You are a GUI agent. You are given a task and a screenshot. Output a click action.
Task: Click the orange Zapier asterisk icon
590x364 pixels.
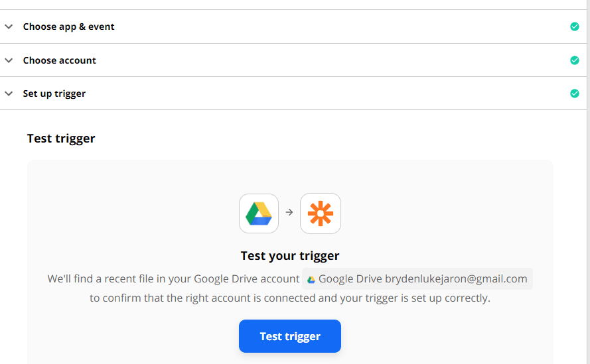tap(321, 213)
